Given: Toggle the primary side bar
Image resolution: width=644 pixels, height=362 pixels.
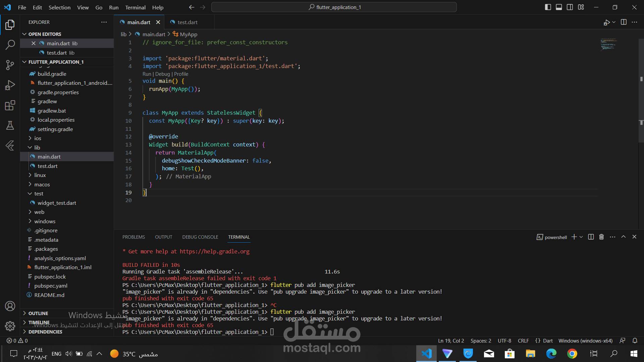Looking at the screenshot, I should [x=548, y=7].
